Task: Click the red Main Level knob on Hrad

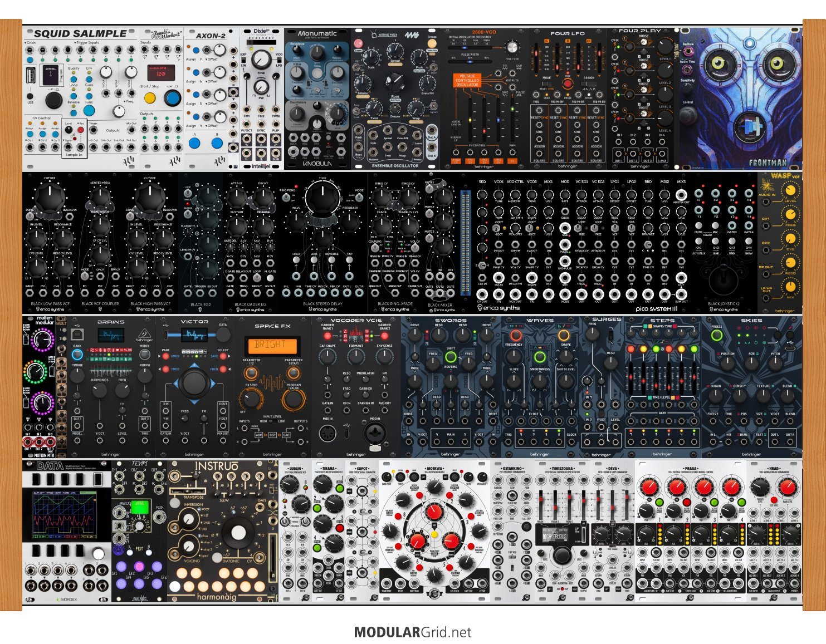Action: tap(788, 488)
